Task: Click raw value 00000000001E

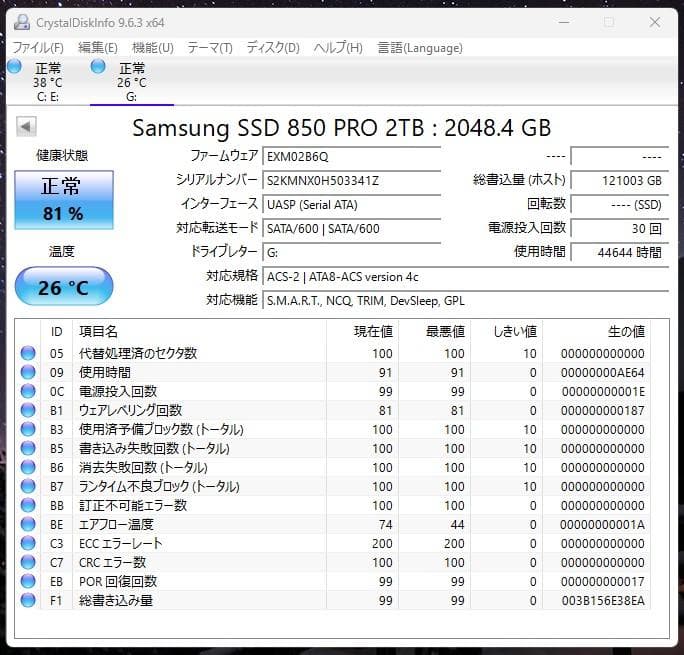Action: pyautogui.click(x=603, y=392)
